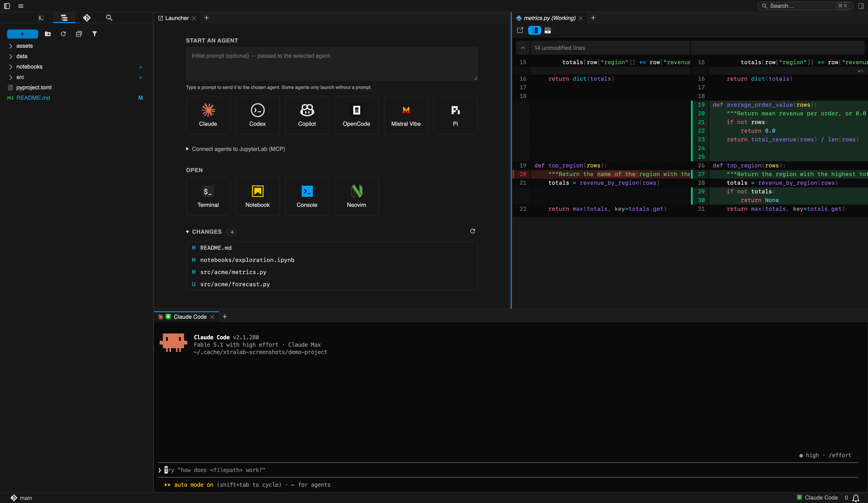Image resolution: width=868 pixels, height=503 pixels.
Task: Launch the Codex agent
Action: tap(257, 115)
